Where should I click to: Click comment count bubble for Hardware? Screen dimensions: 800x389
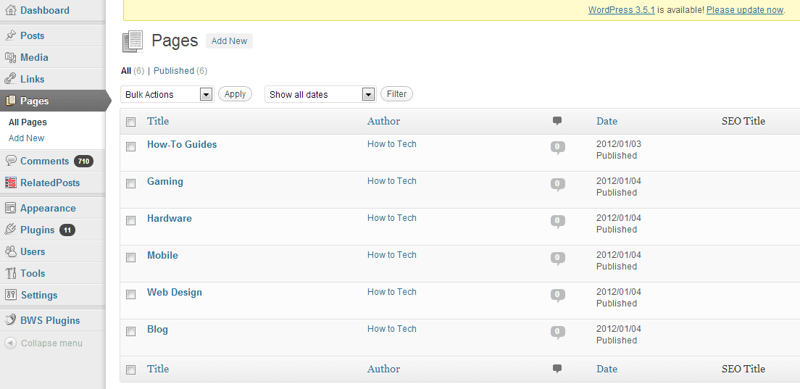(x=558, y=222)
